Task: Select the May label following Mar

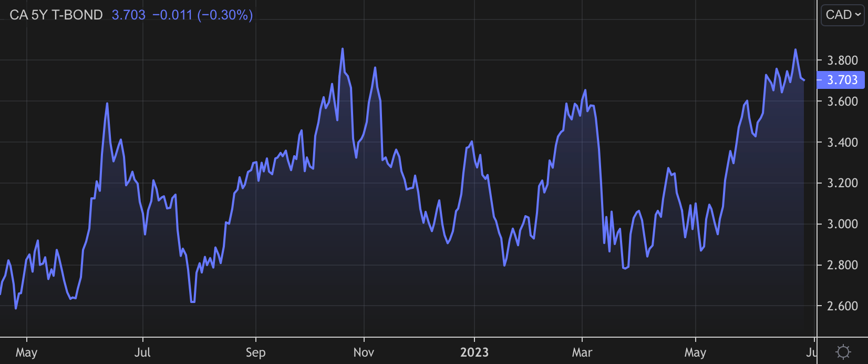Action: 695,352
